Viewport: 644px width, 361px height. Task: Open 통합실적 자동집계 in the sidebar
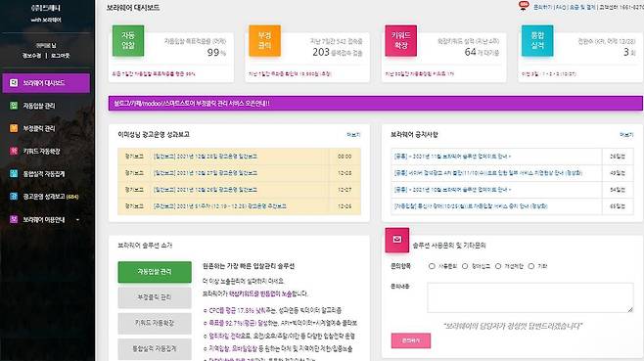coord(43,174)
